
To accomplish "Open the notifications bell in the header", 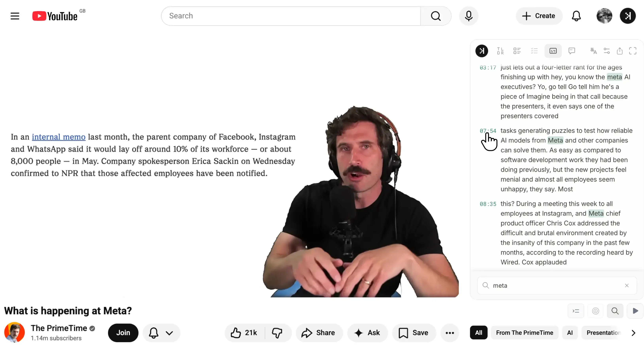I will (x=576, y=16).
